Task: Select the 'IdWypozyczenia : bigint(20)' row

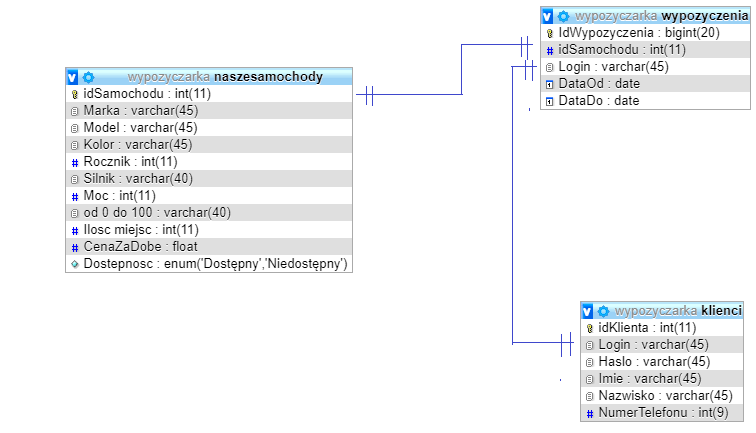Action: click(x=646, y=32)
